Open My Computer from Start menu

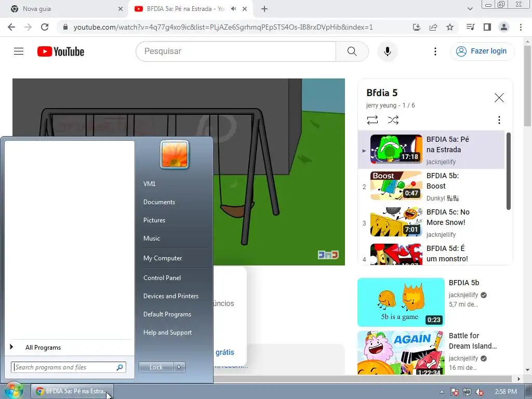coord(163,258)
